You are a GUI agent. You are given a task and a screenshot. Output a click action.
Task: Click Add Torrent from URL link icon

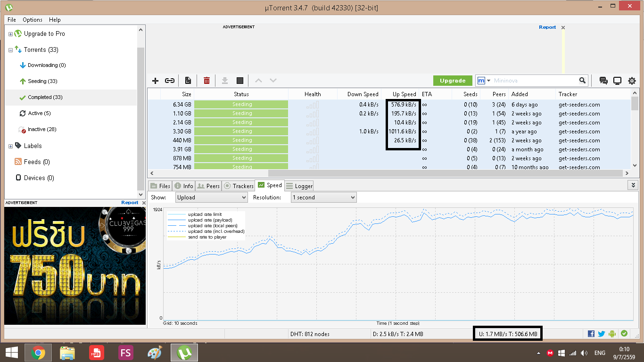tap(170, 81)
